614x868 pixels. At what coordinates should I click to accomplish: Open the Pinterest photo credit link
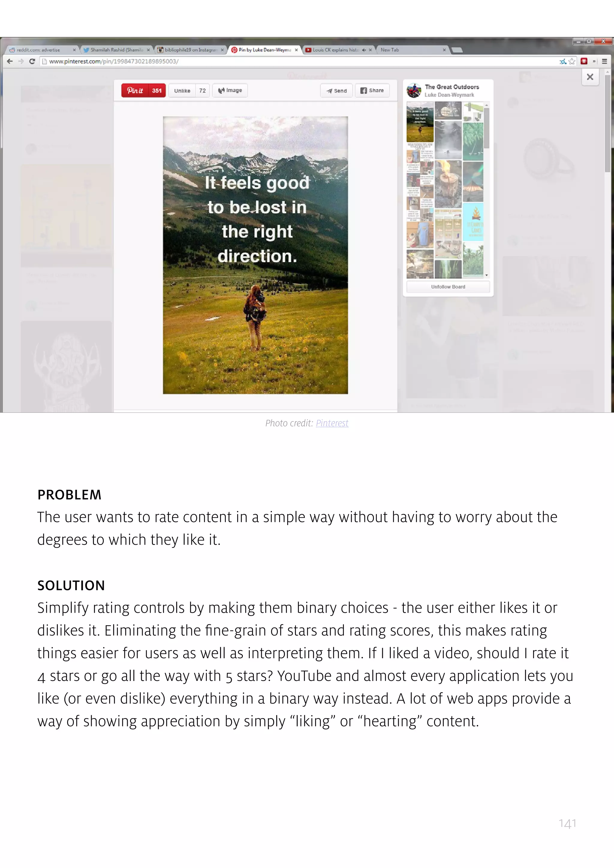(x=332, y=423)
